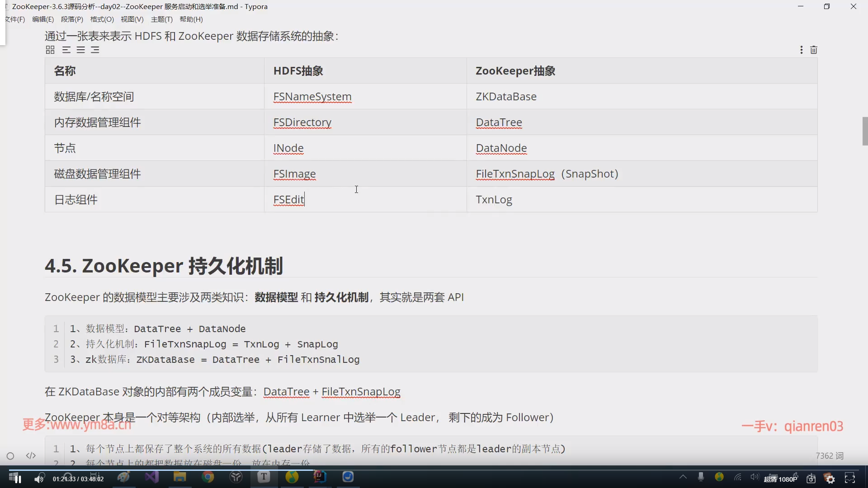
Task: Delete the table with trash icon
Action: click(814, 50)
